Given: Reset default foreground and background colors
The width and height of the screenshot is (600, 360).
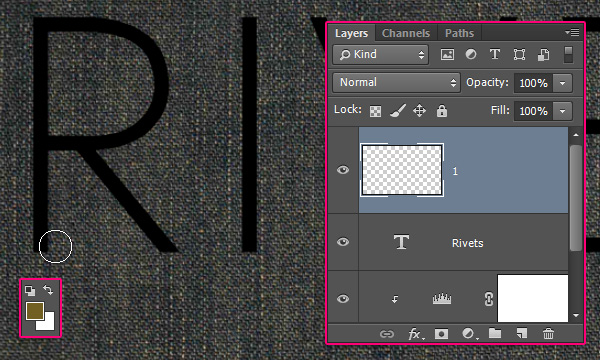Looking at the screenshot, I should point(30,291).
